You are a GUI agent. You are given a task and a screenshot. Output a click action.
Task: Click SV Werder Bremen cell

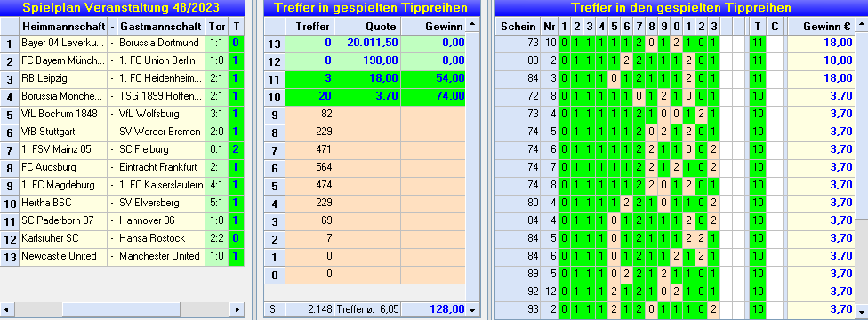pyautogui.click(x=161, y=132)
